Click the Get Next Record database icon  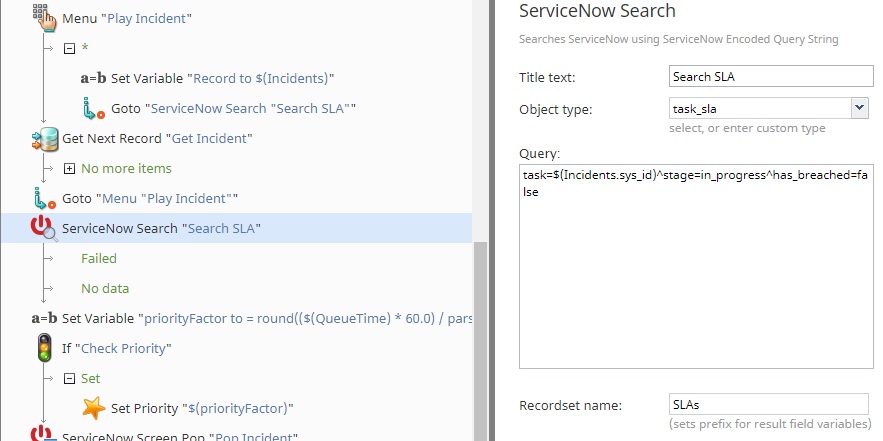[45, 139]
